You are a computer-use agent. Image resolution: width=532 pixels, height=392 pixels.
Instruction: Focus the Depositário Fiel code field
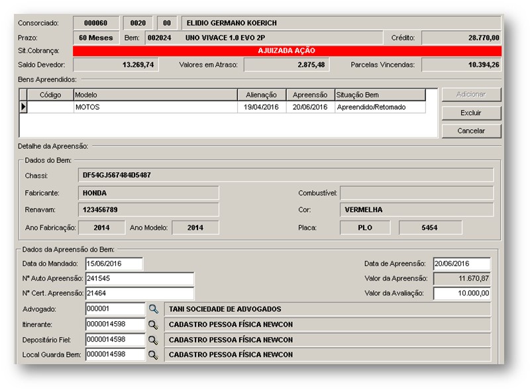[115, 340]
